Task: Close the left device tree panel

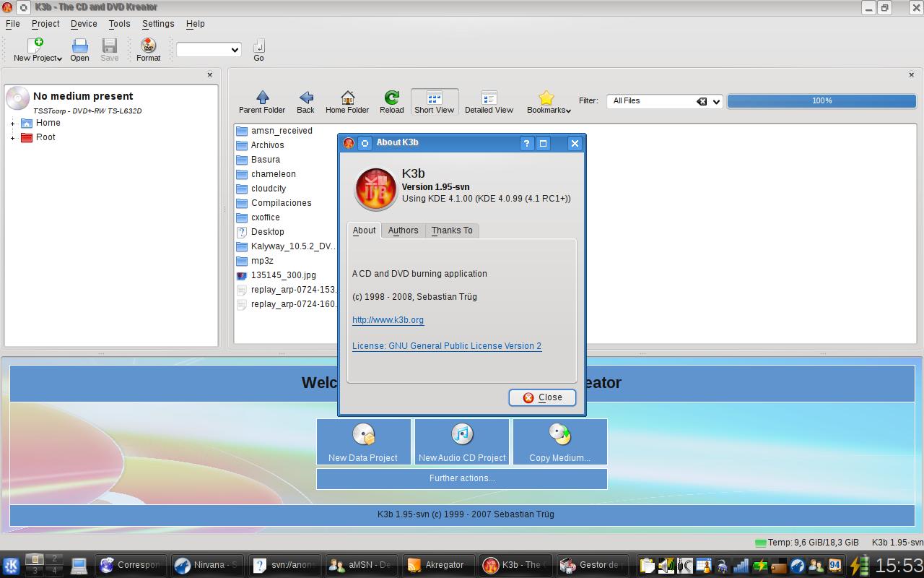Action: pyautogui.click(x=210, y=74)
